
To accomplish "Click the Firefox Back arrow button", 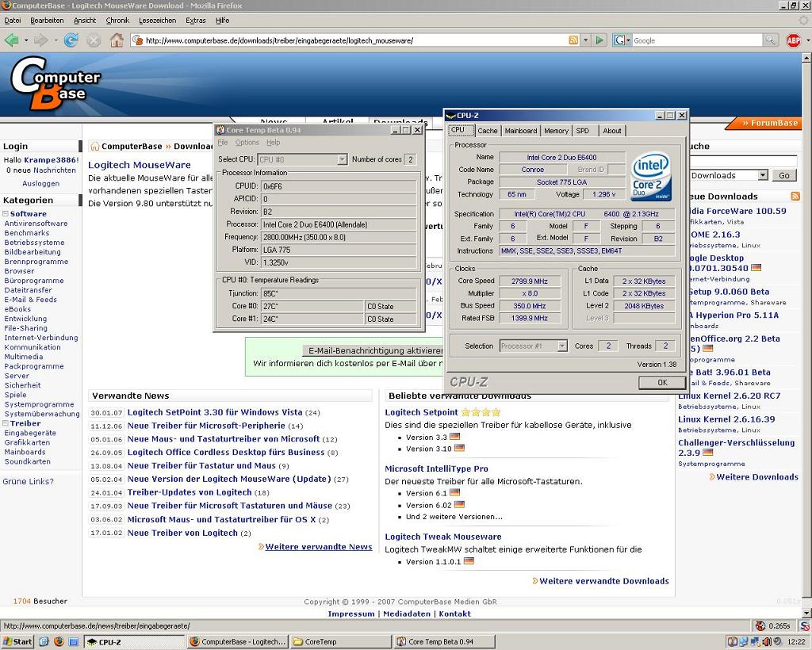I will [x=11, y=40].
